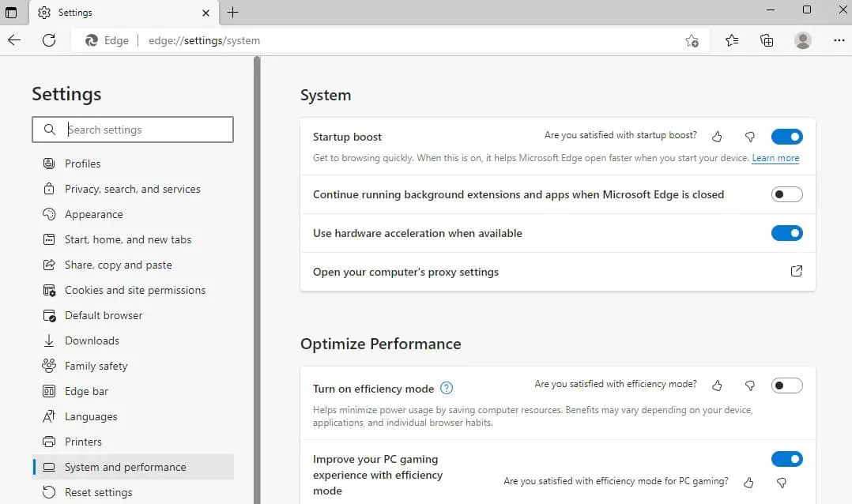Disable the Startup boost toggle
The width and height of the screenshot is (852, 504).
(786, 136)
